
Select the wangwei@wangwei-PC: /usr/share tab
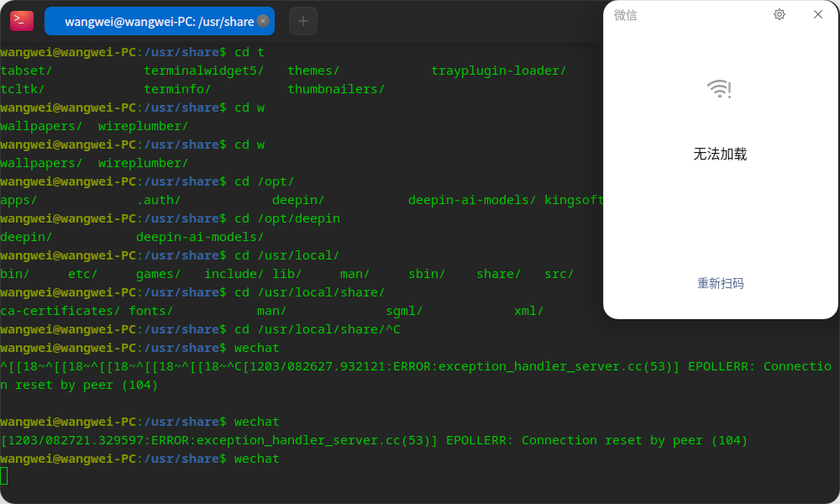coord(159,21)
